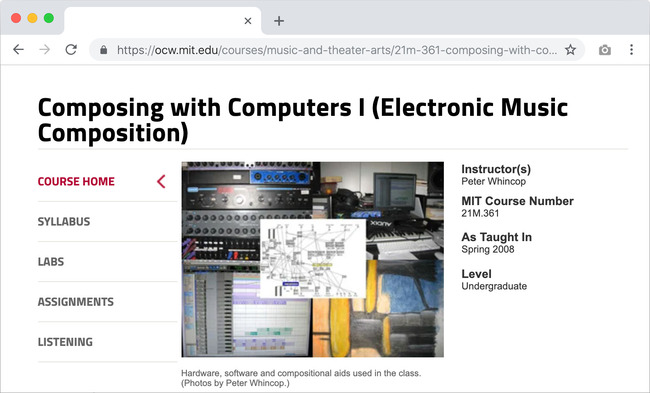This screenshot has height=393, width=650.
Task: Select the Course Home menu item
Action: pyautogui.click(x=76, y=182)
